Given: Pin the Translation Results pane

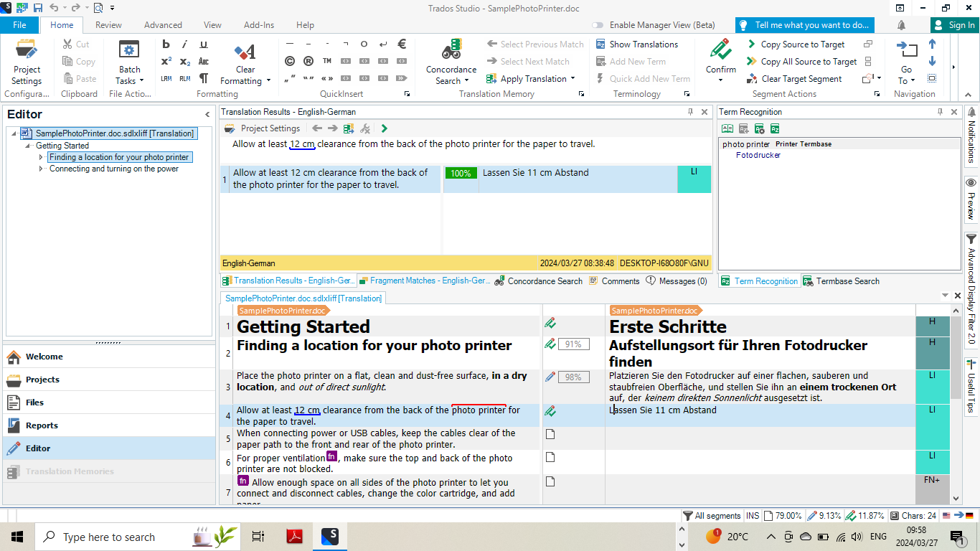Looking at the screenshot, I should (x=691, y=112).
